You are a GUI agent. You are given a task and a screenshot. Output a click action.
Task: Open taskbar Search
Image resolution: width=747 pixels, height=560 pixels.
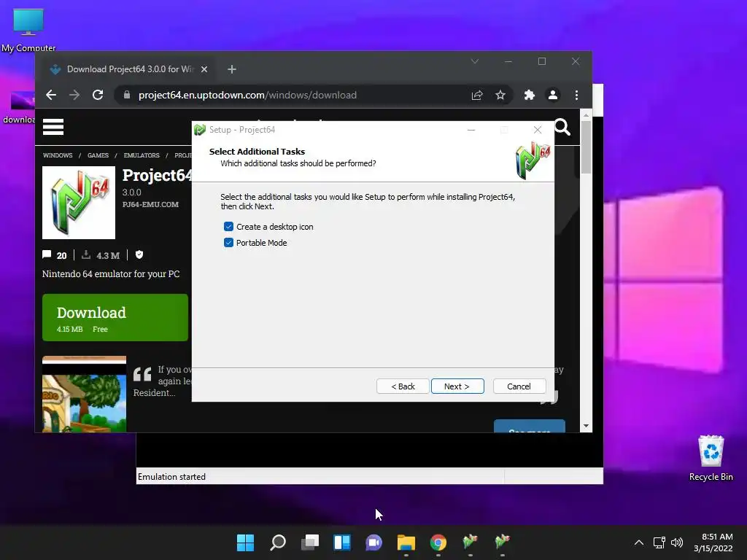coord(278,542)
